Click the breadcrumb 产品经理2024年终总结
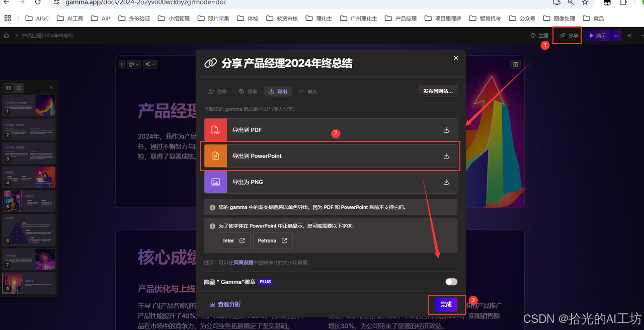This screenshot has width=644, height=330. point(48,36)
